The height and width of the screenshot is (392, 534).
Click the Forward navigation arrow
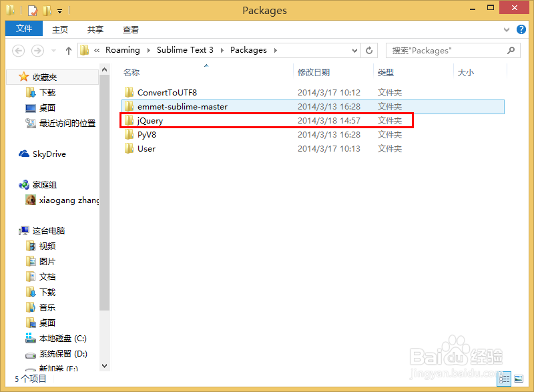pos(37,51)
